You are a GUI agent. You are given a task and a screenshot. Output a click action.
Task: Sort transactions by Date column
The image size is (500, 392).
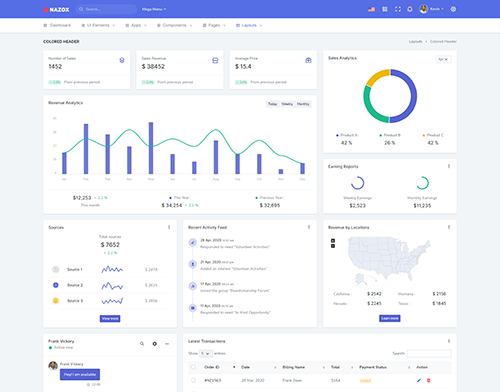pos(258,367)
